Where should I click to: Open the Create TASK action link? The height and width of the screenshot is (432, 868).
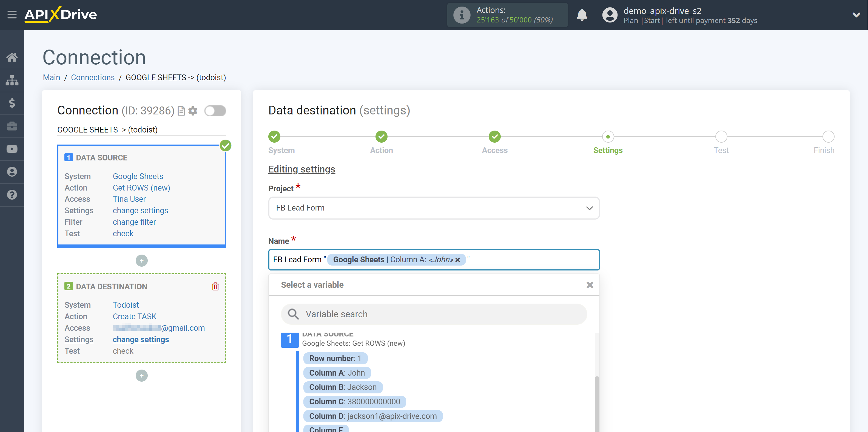click(135, 316)
